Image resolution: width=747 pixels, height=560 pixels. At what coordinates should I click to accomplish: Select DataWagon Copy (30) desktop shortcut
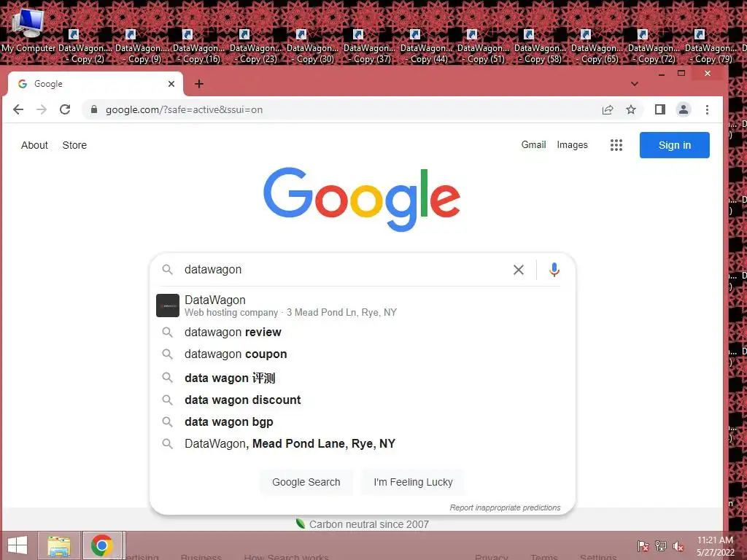tap(312, 47)
